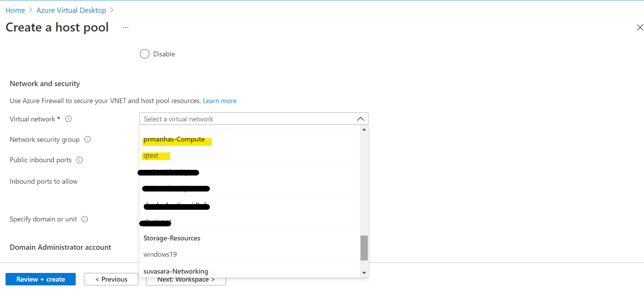Show info for Virtual network
644x293 pixels.
point(68,119)
